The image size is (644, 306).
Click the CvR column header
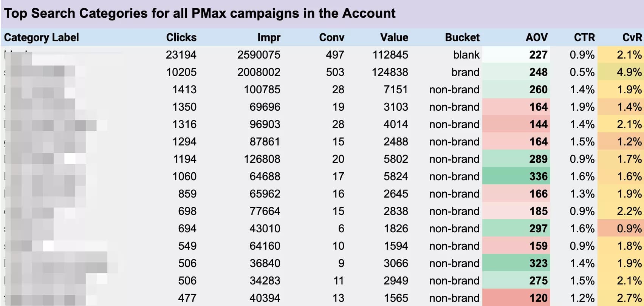point(632,37)
